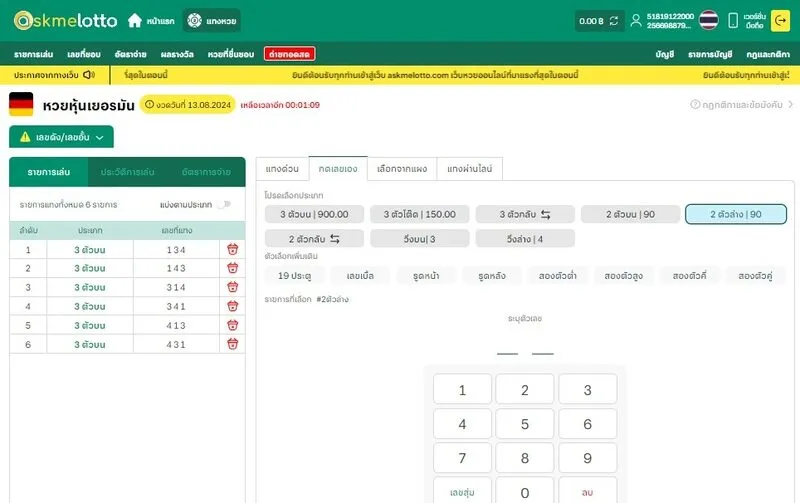800x503 pixels.
Task: Toggle the แบ่งตามประเภท switch
Action: tap(223, 205)
